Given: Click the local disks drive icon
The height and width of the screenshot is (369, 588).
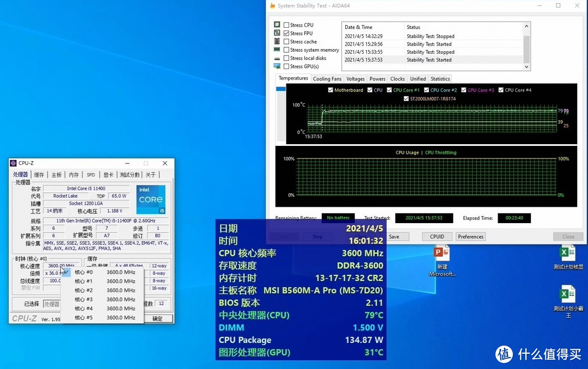Looking at the screenshot, I should coord(277,58).
